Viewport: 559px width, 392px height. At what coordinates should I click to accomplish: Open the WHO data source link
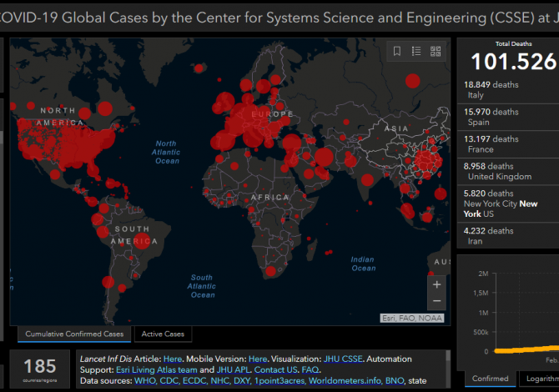[144, 381]
